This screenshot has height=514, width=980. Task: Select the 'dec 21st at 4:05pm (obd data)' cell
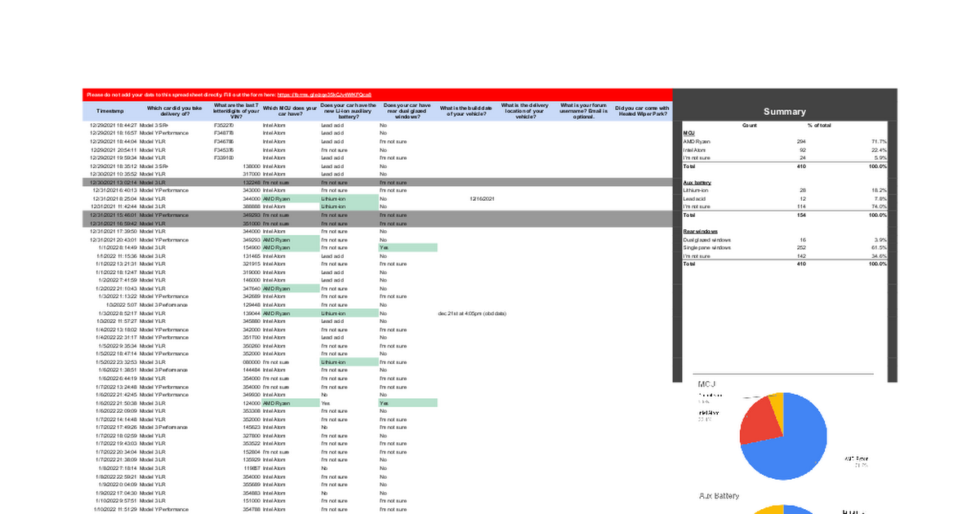tap(473, 313)
